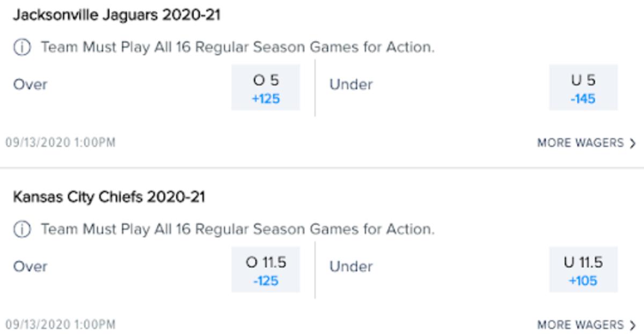This screenshot has height=334, width=644.
Task: Select the Over 5 wins bet at +125
Action: (265, 86)
